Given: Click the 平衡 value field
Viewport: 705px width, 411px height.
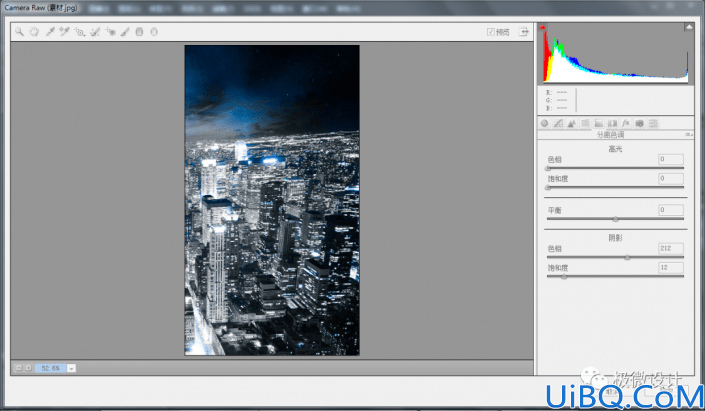Looking at the screenshot, I should point(671,210).
